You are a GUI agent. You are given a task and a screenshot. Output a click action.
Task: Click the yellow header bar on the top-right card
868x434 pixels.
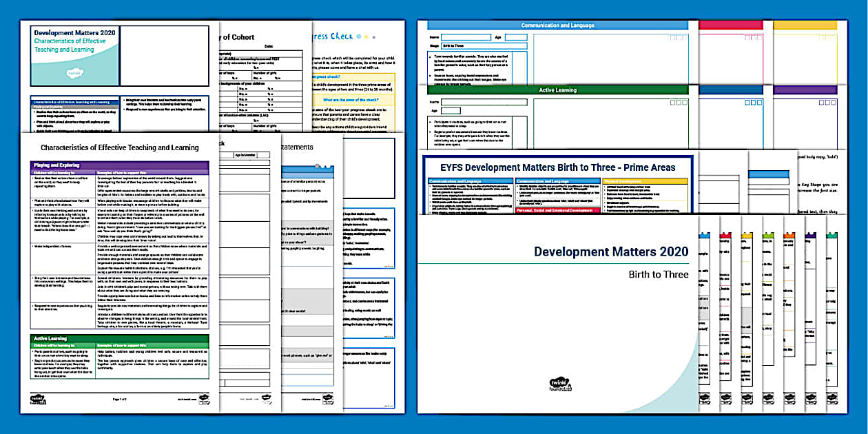click(x=805, y=25)
